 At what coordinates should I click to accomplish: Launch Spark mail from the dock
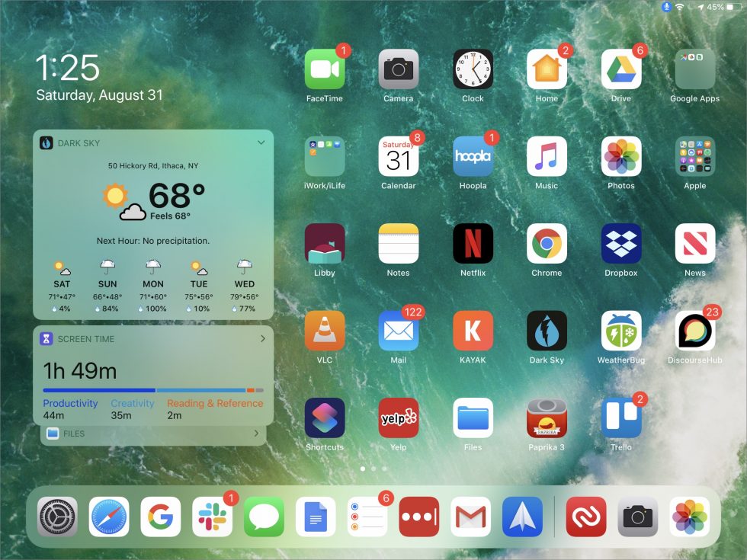522,517
